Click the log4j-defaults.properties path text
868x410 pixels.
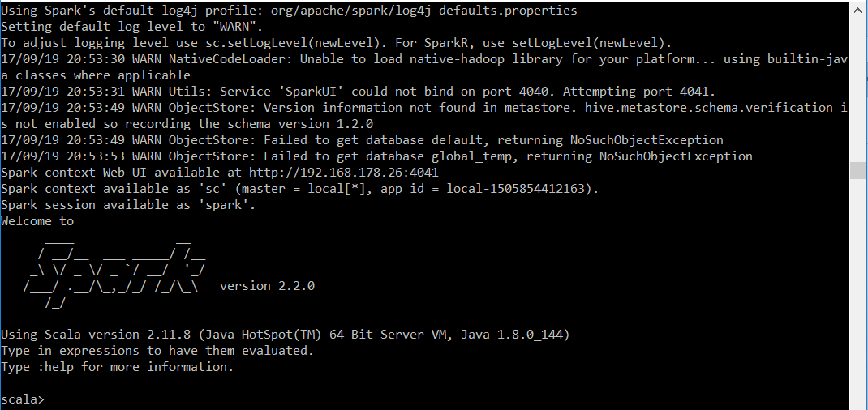click(x=424, y=11)
